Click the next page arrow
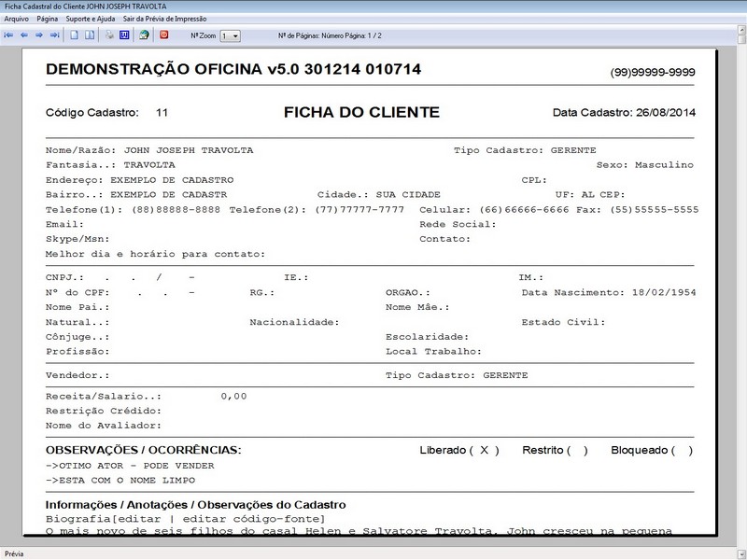 click(x=39, y=35)
